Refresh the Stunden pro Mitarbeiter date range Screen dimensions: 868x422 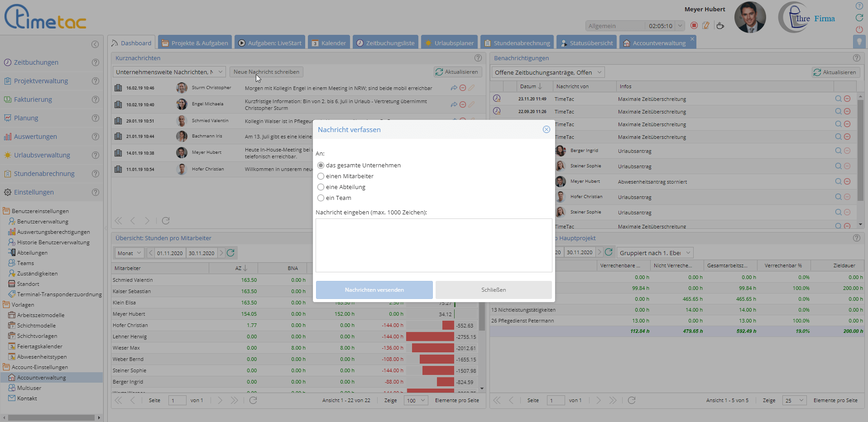(x=230, y=253)
